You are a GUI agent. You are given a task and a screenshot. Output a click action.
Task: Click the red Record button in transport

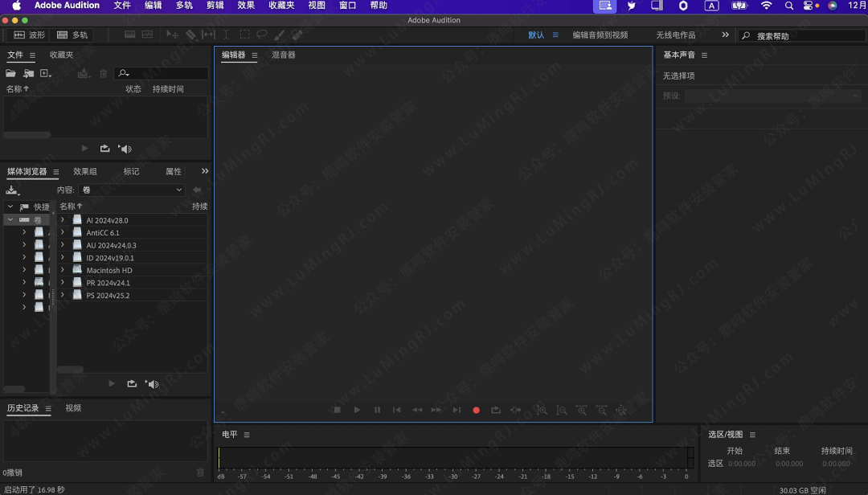tap(476, 410)
